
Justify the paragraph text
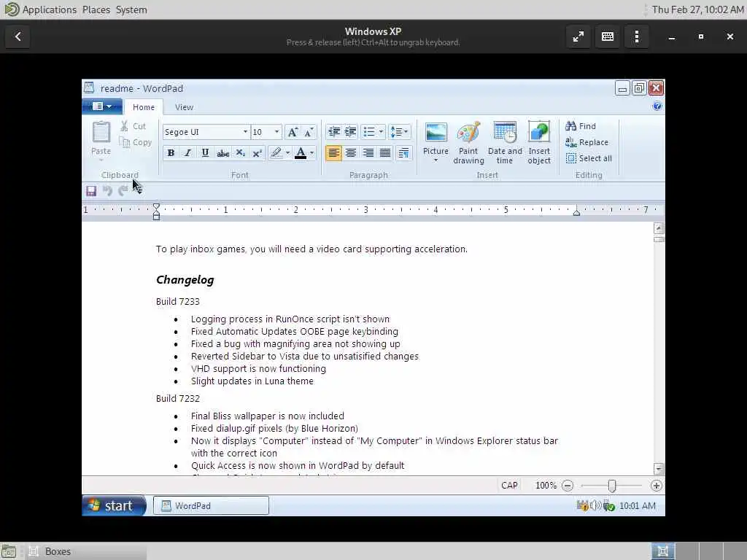click(x=385, y=153)
